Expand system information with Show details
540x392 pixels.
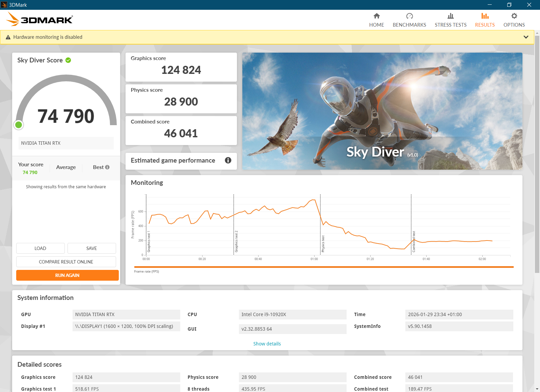click(267, 343)
